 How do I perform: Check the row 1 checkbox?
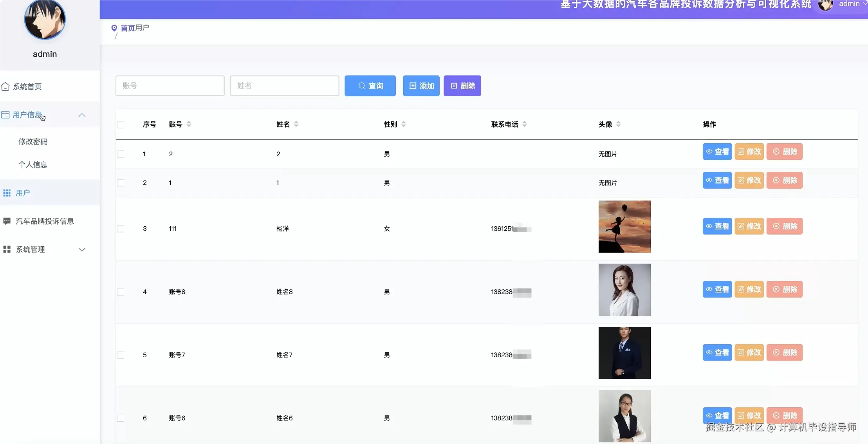[x=121, y=154]
